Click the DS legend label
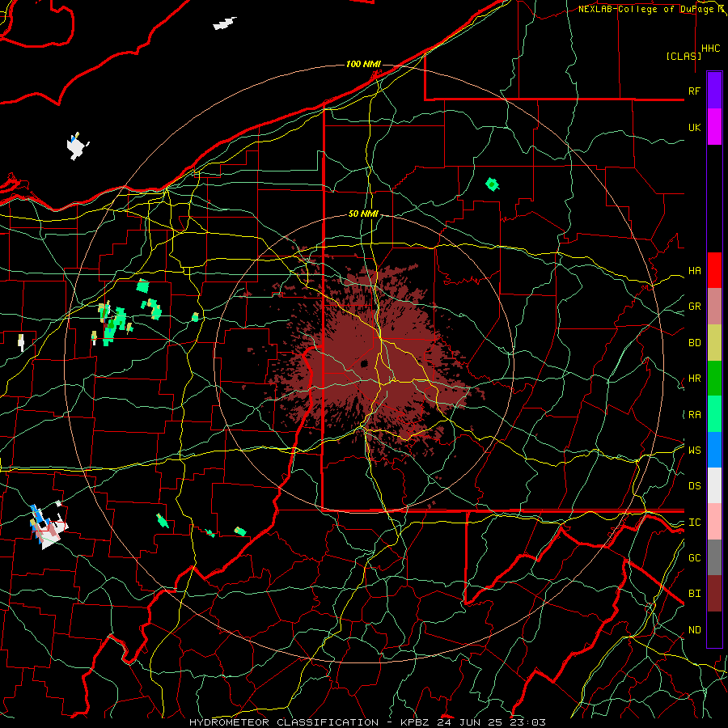The image size is (728, 728). pos(694,486)
